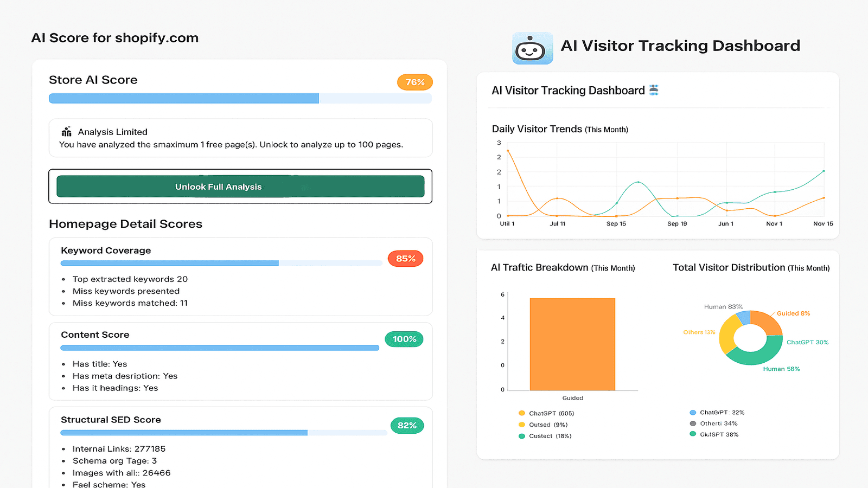Click the yellow ChatGPT (605) legend dot
This screenshot has width=868, height=488.
(x=522, y=413)
